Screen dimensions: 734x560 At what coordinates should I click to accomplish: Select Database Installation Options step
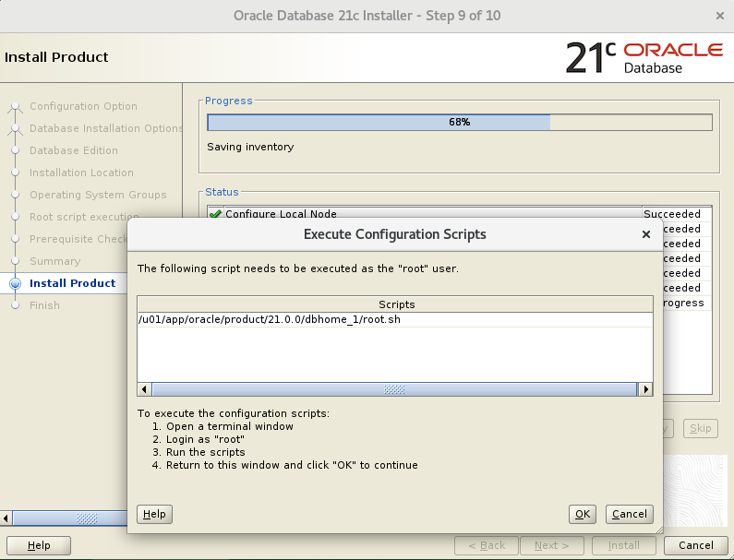tap(106, 128)
